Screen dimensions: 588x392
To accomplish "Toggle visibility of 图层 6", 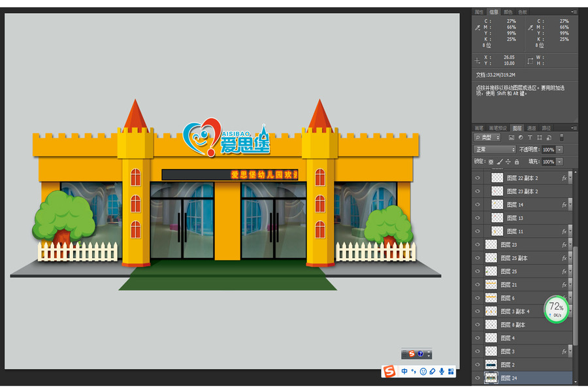I will (x=478, y=298).
